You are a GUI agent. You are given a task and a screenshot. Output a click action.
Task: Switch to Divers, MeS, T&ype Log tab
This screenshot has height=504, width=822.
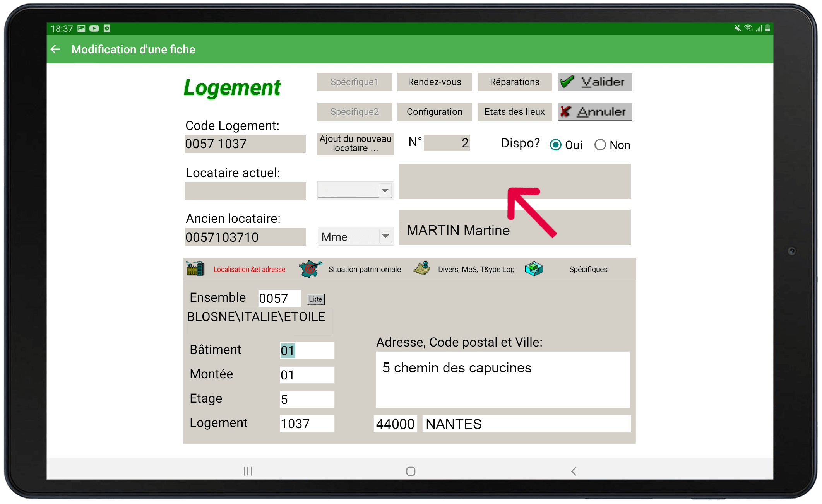click(x=476, y=269)
